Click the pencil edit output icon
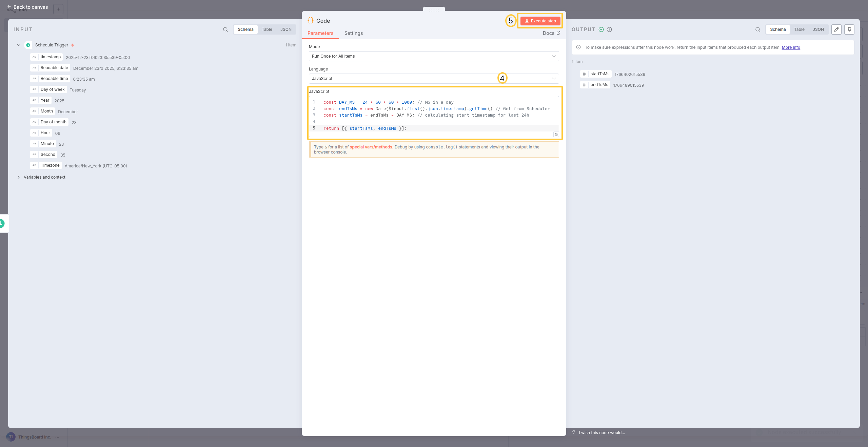Viewport: 868px width, 447px height. click(836, 29)
